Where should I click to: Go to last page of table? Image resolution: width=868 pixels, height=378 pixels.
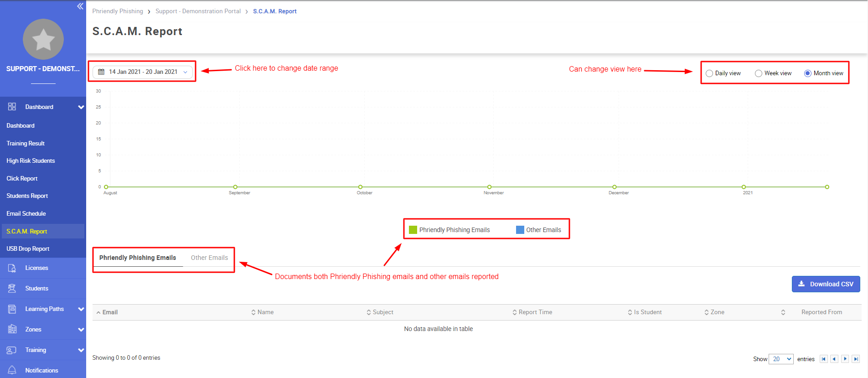(x=856, y=359)
